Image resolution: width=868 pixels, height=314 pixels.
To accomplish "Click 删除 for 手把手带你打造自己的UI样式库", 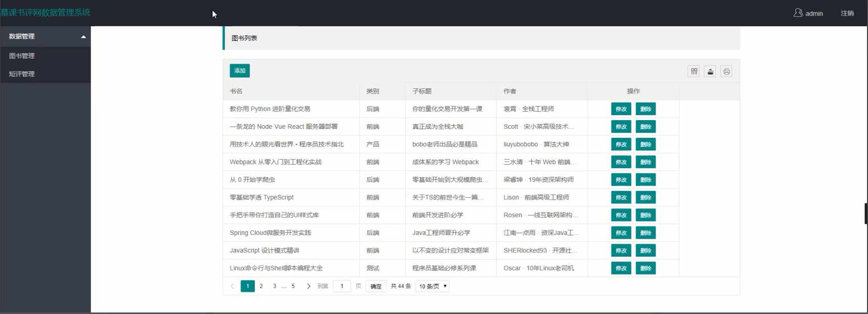I will [x=646, y=215].
